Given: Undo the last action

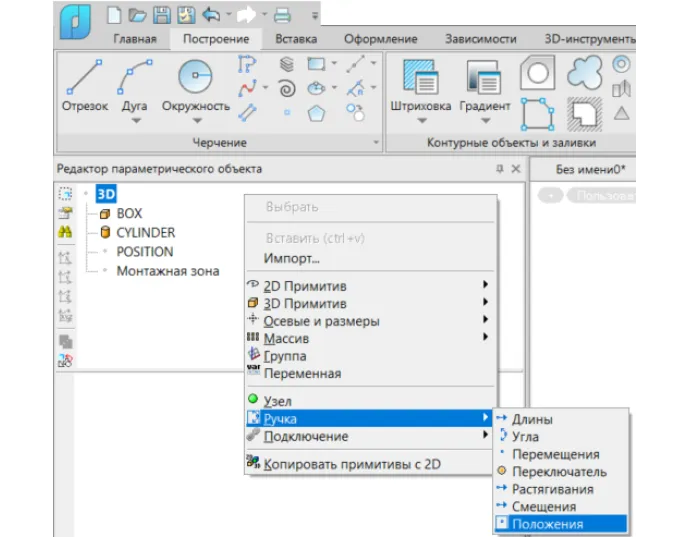Looking at the screenshot, I should pyautogui.click(x=211, y=15).
